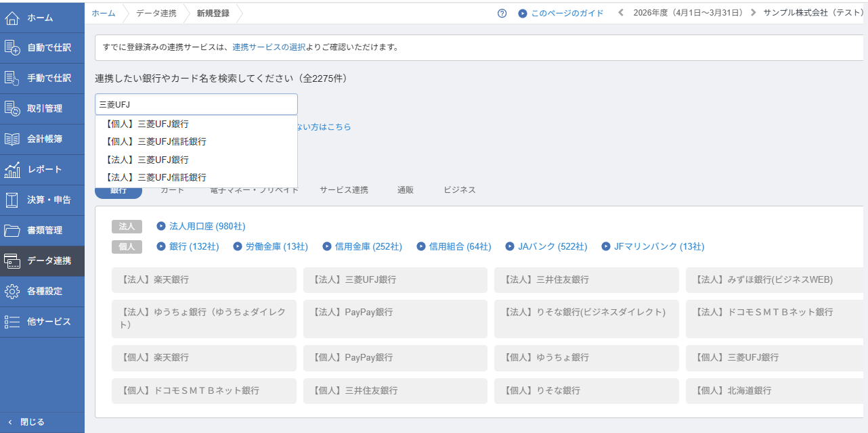This screenshot has height=433, width=868.
Task: Click play icon next to 法人用口座
Action: click(161, 227)
